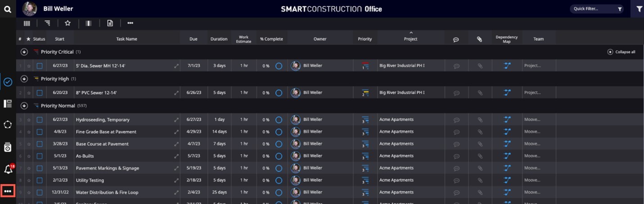644x204 pixels.
Task: Click the grouping hierarchy toolbar icon
Action: click(47, 23)
